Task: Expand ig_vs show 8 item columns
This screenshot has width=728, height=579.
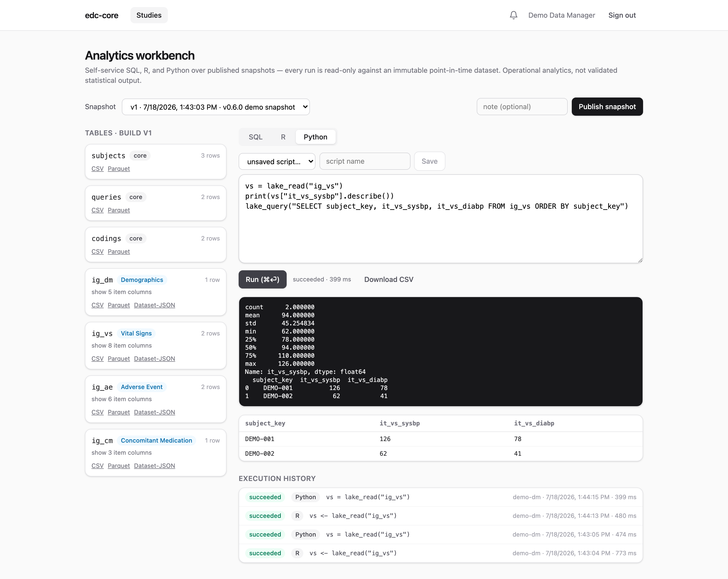Action: click(122, 346)
